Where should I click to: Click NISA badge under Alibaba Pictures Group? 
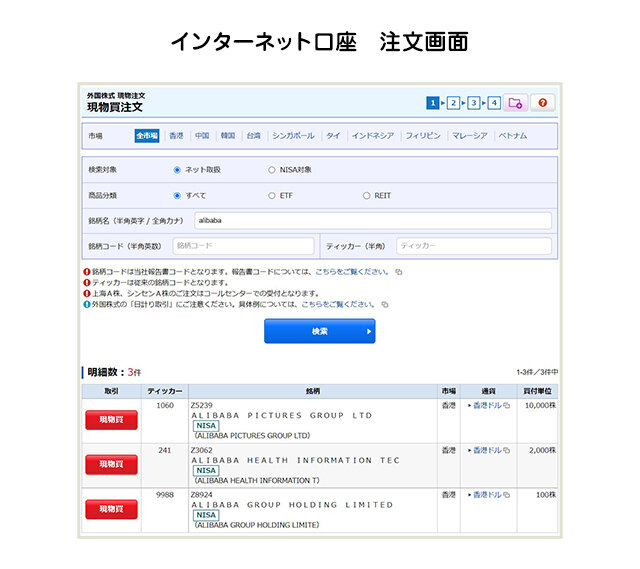coord(206,425)
